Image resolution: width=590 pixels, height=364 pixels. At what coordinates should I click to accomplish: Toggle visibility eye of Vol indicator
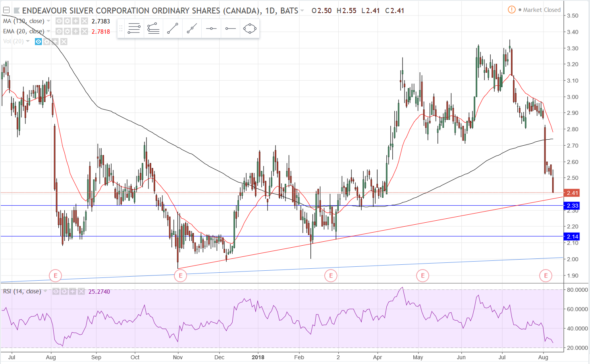coord(38,41)
